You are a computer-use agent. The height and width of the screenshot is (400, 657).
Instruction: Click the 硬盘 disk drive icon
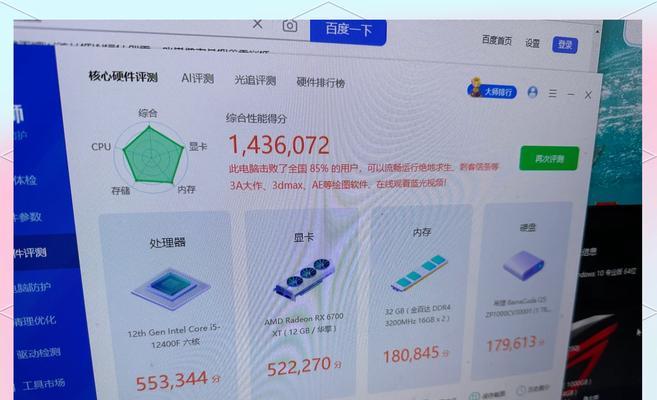524,265
